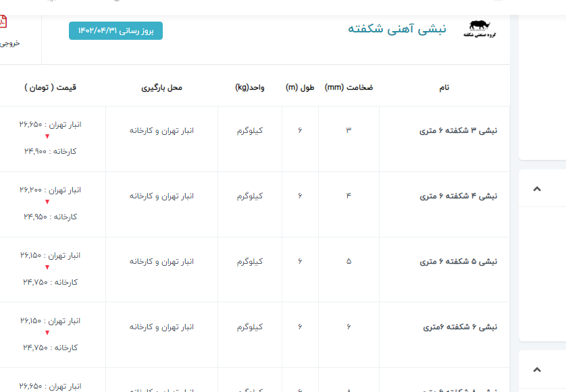The height and width of the screenshot is (392, 566).
Task: Open the نبشی آهنی شکفته title
Action: pos(396,29)
